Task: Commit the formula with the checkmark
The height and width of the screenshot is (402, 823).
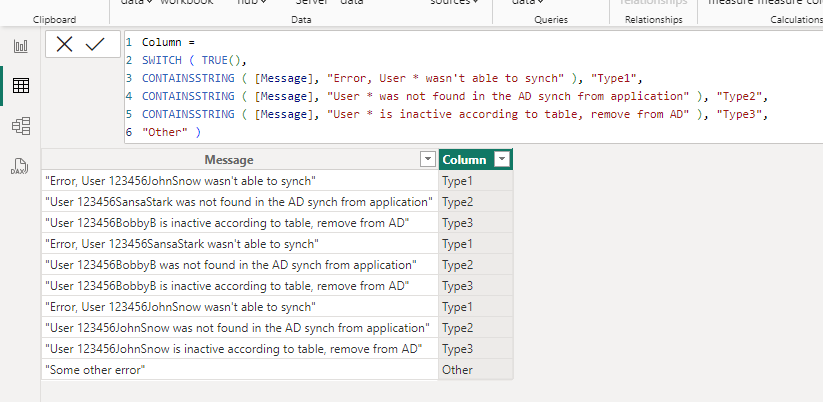Action: coord(95,44)
